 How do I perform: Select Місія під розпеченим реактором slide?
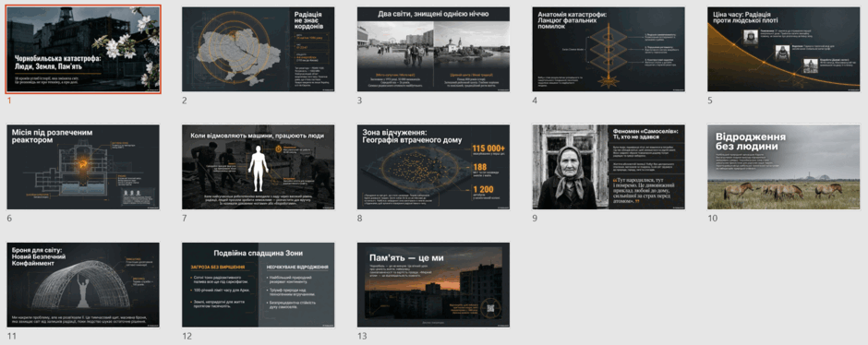coord(84,167)
